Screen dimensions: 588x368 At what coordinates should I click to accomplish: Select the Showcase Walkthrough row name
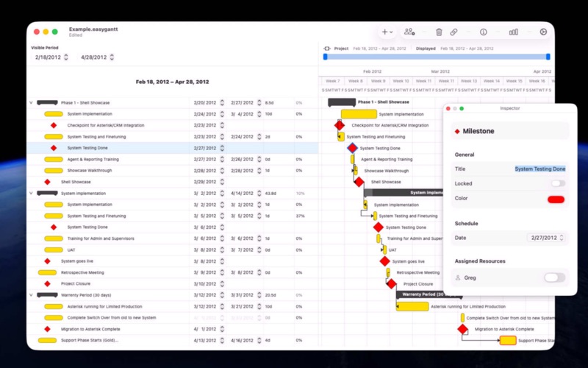89,171
